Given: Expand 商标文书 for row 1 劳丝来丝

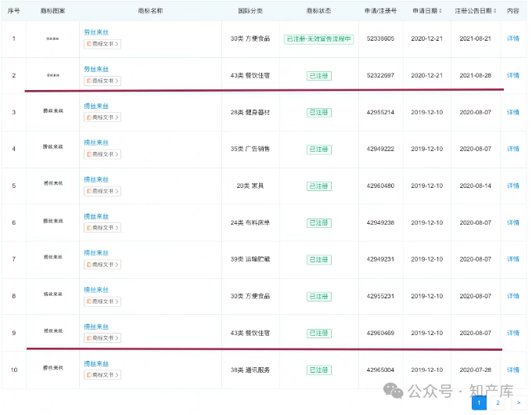Looking at the screenshot, I should click(x=102, y=44).
